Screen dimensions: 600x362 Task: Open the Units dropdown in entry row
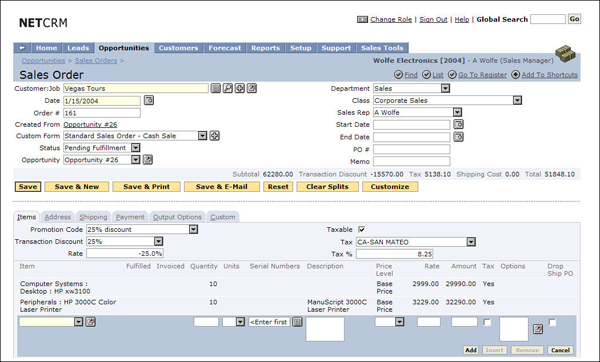pyautogui.click(x=240, y=322)
